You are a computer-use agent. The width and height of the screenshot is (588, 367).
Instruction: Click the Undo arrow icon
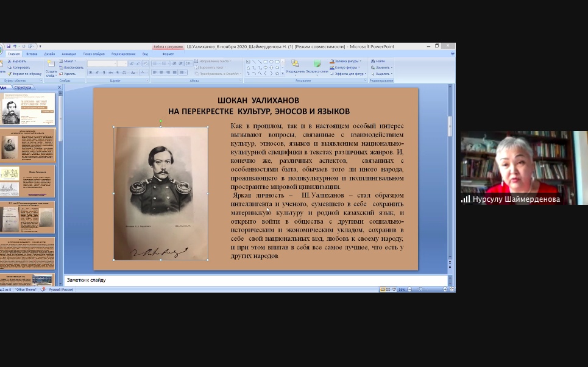[15, 46]
